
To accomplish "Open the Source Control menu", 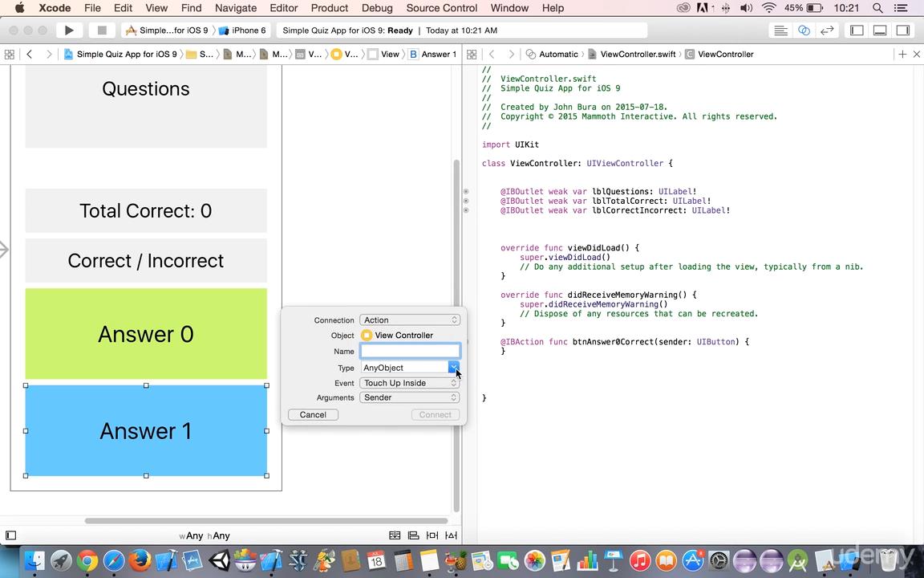I will (442, 8).
